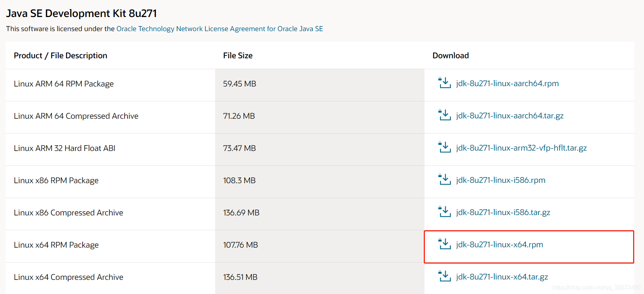644x294 pixels.
Task: Download jdk-8u271-linux-x64.tar.gz link
Action: [x=502, y=277]
